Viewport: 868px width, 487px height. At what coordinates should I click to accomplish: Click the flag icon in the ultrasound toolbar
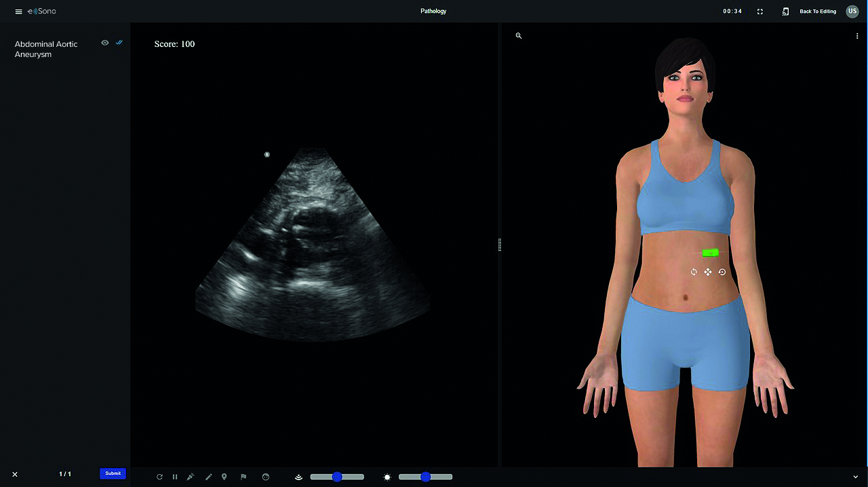click(x=243, y=477)
